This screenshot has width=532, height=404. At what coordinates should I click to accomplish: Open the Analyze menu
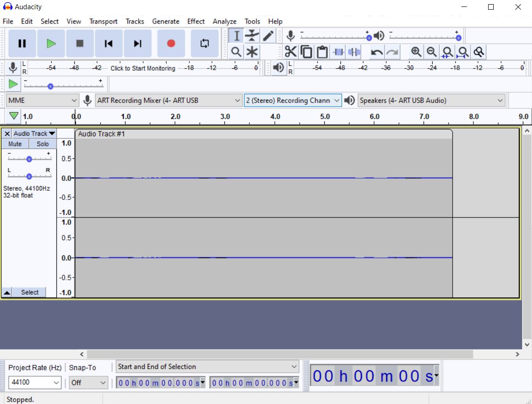pyautogui.click(x=224, y=21)
